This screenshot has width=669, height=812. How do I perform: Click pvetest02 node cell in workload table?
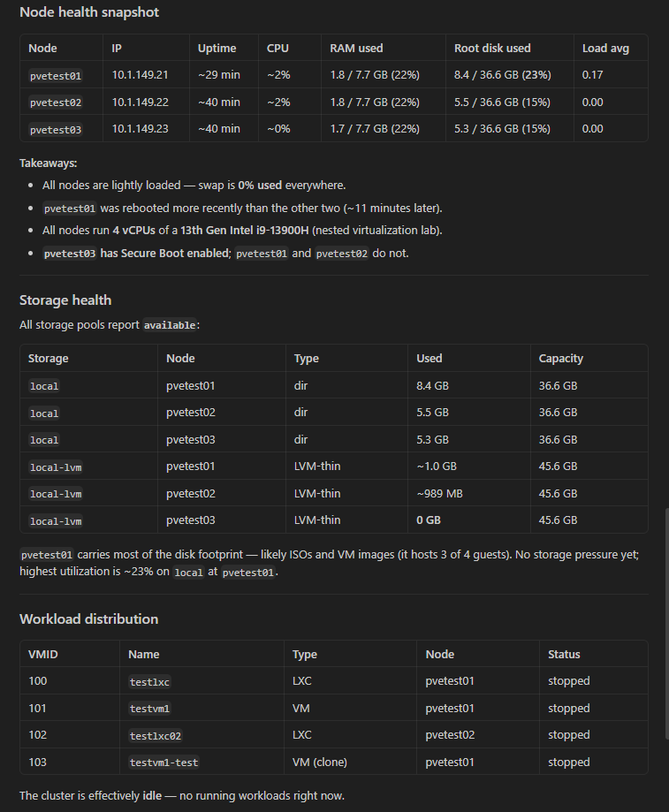(450, 735)
